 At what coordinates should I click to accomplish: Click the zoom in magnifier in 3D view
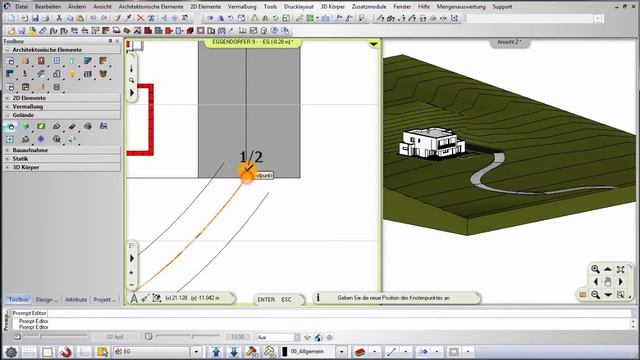pyautogui.click(x=595, y=269)
